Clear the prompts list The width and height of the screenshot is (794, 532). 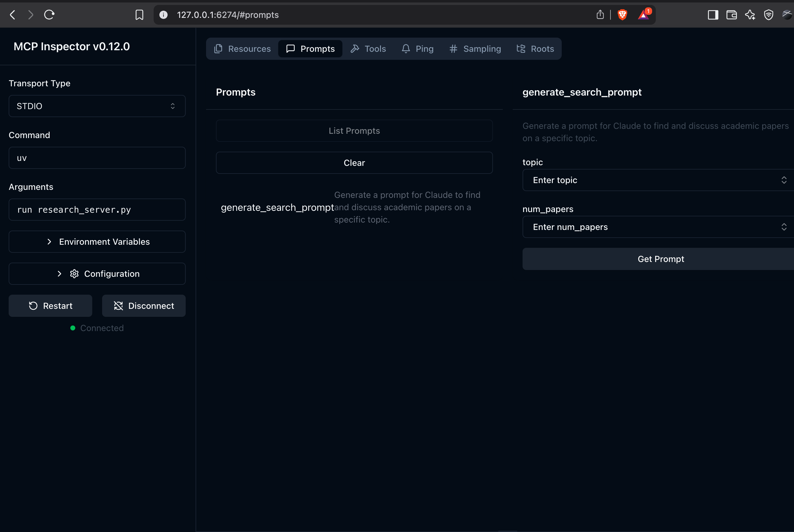(354, 163)
